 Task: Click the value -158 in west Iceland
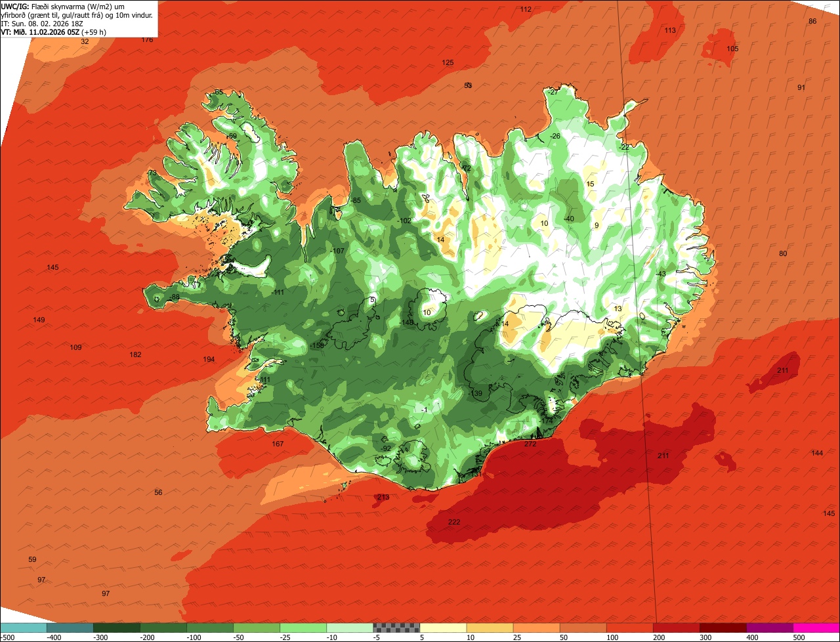(317, 346)
